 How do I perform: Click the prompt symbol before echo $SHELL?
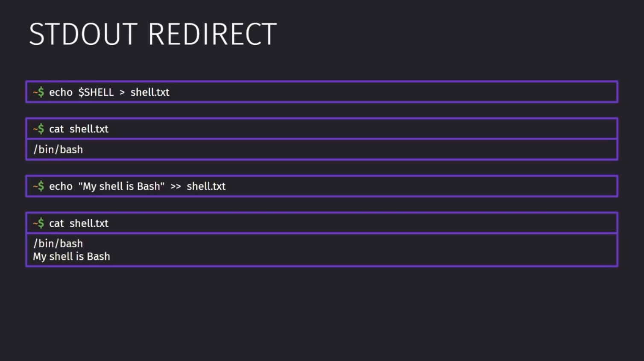click(38, 92)
